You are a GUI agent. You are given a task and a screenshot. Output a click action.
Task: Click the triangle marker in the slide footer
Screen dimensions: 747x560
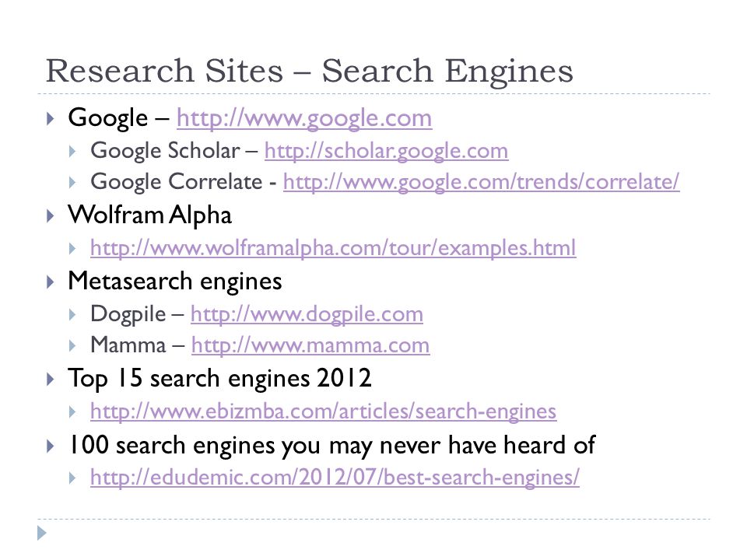coord(42,533)
